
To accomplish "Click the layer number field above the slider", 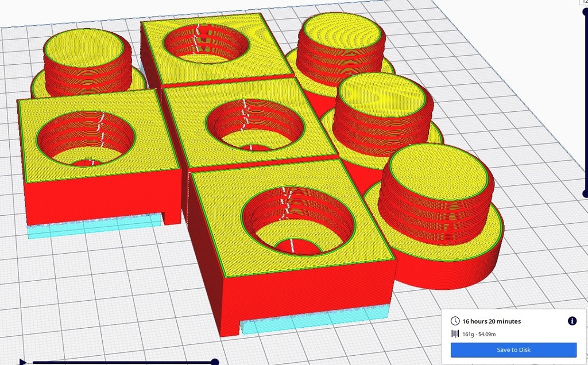I will [585, 2].
